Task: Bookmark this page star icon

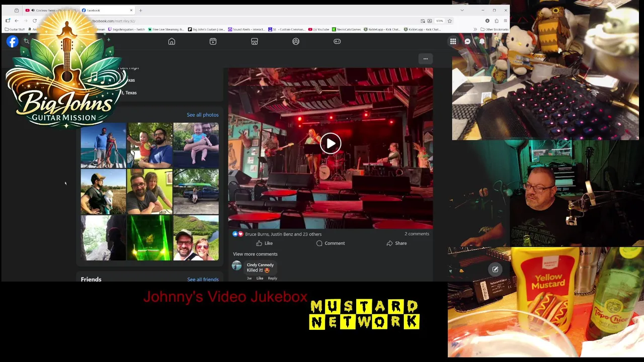Action: (x=450, y=21)
